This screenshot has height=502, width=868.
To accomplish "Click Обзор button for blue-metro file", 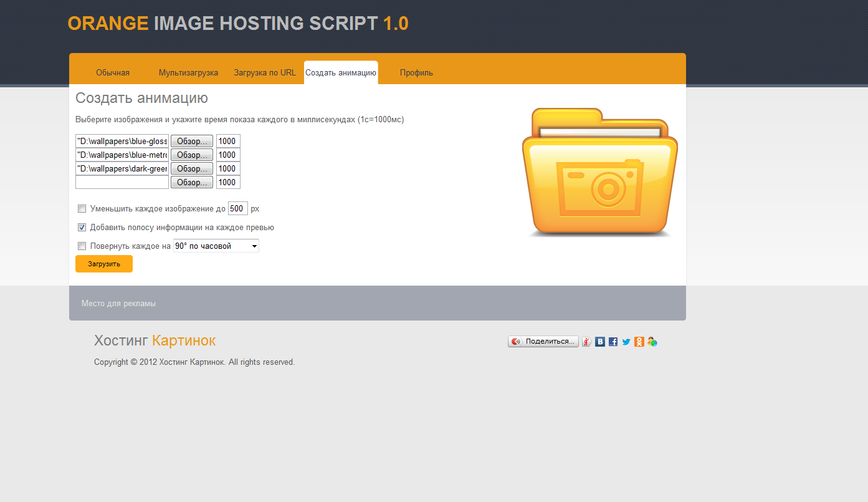I will 192,155.
